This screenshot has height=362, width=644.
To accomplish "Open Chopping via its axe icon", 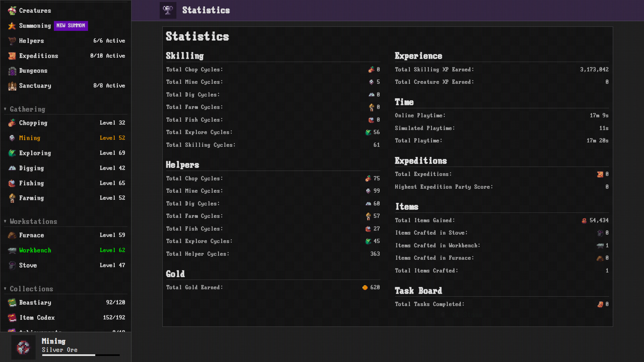I will pyautogui.click(x=12, y=123).
